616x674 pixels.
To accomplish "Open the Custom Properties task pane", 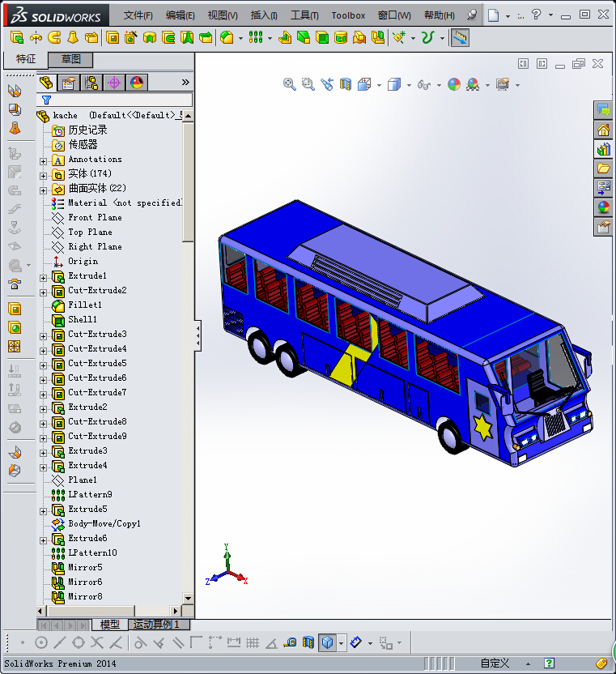I will (603, 227).
